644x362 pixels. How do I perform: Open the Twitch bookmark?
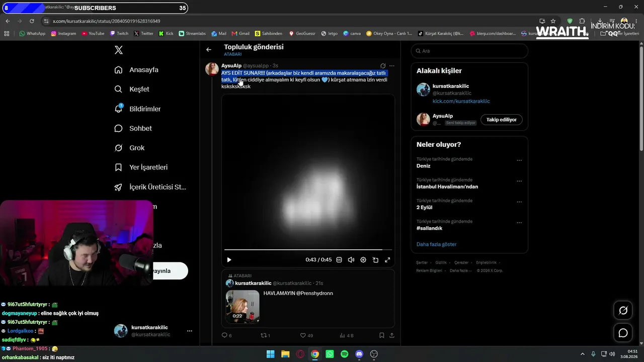click(119, 34)
